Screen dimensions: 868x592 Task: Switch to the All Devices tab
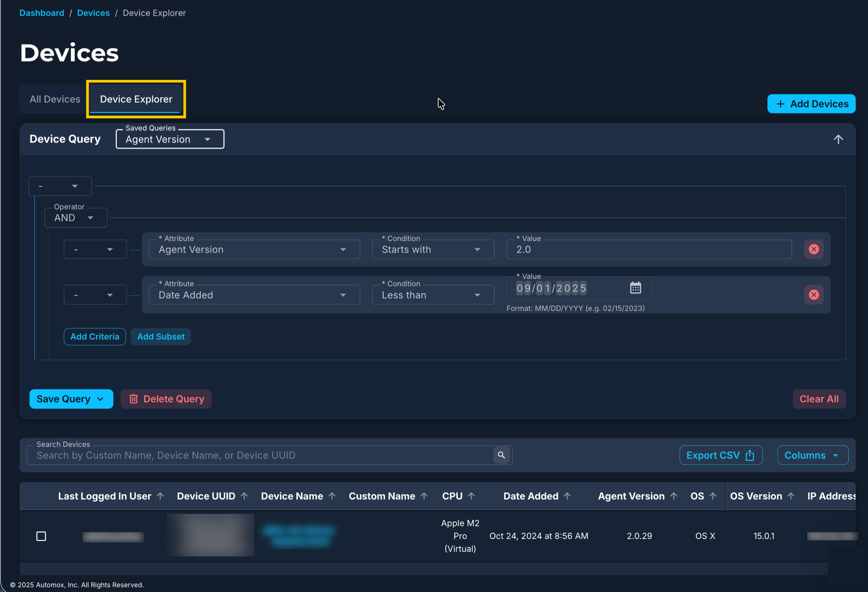[55, 99]
